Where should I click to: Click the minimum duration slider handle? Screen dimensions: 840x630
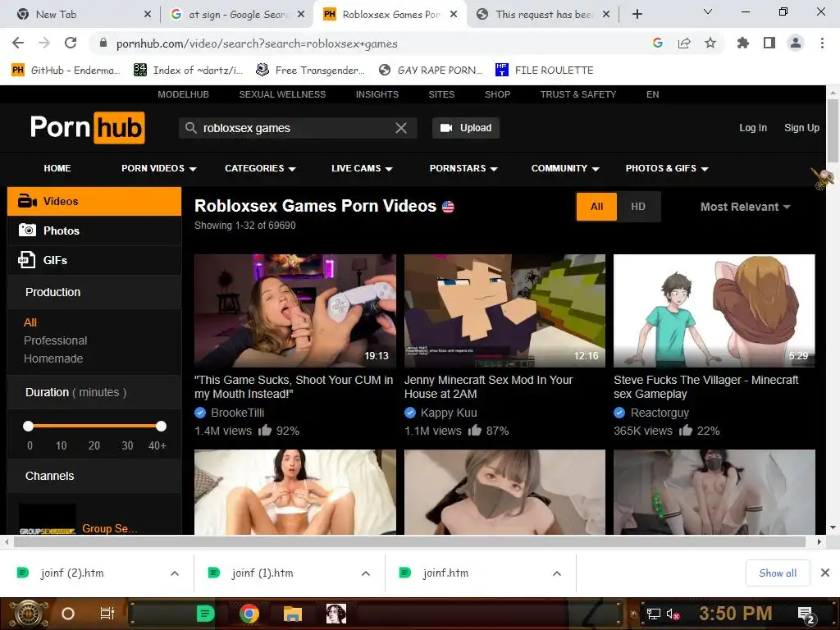(29, 427)
